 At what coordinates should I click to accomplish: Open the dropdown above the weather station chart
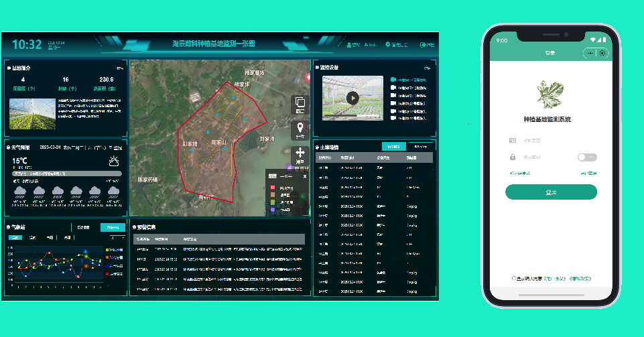click(117, 238)
